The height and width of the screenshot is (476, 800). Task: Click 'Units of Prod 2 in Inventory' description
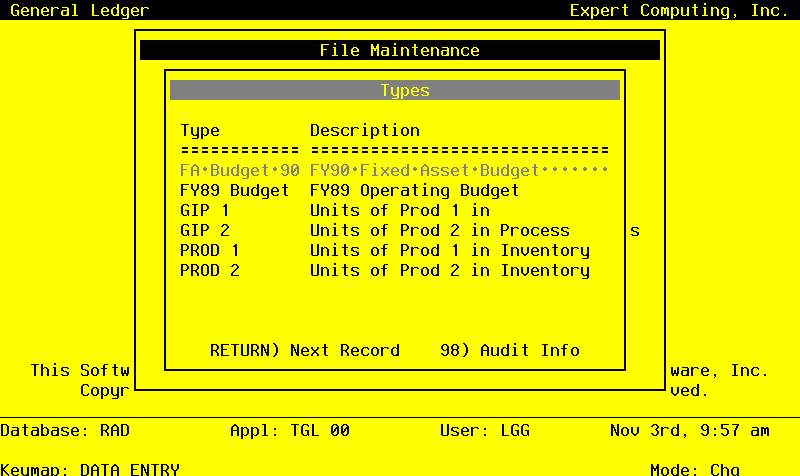[x=450, y=271]
